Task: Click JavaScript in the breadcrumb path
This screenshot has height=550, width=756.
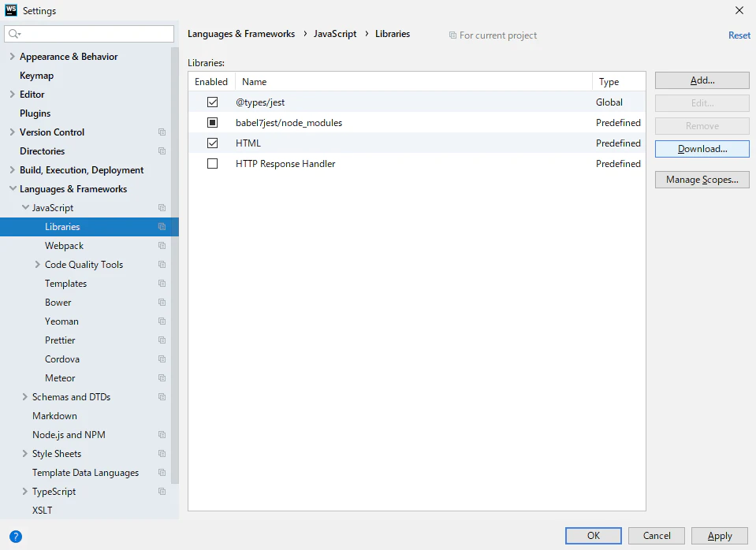Action: coord(335,34)
